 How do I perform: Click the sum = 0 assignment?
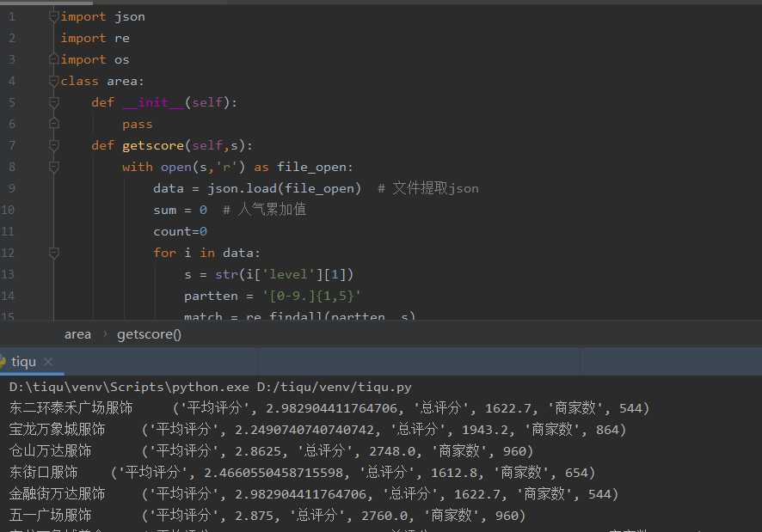(x=180, y=210)
